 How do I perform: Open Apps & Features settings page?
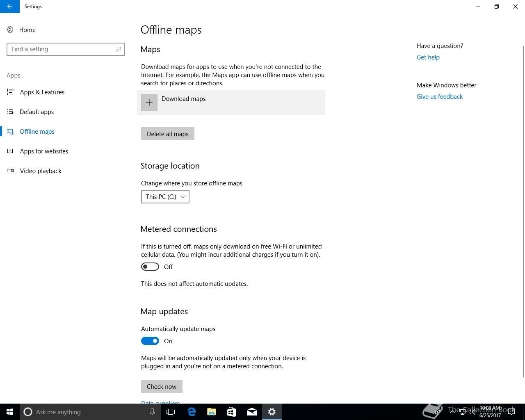click(42, 92)
